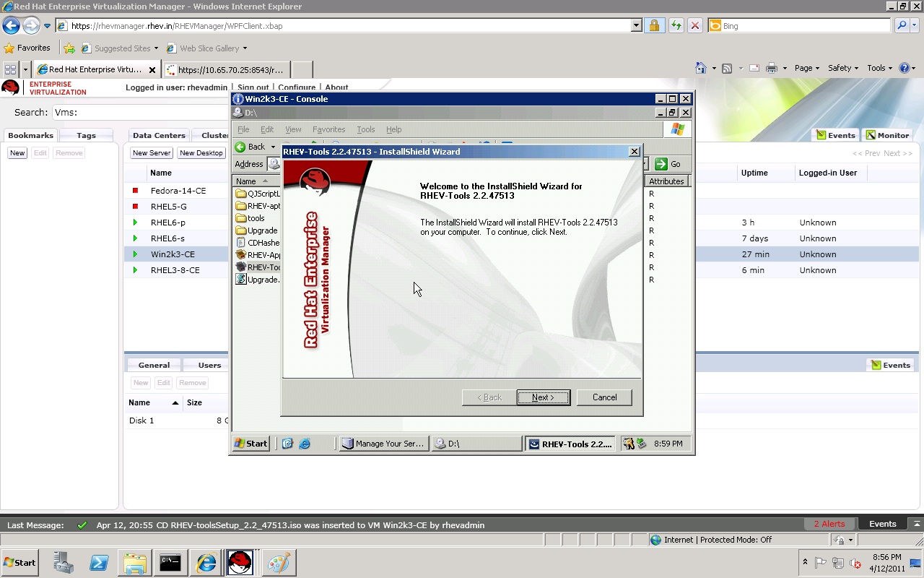Launch Server Manager from host taskbar
Image resolution: width=924 pixels, height=578 pixels.
(64, 563)
